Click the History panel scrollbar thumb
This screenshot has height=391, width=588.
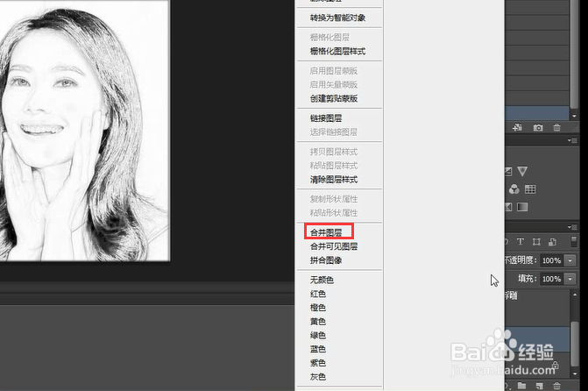575,54
